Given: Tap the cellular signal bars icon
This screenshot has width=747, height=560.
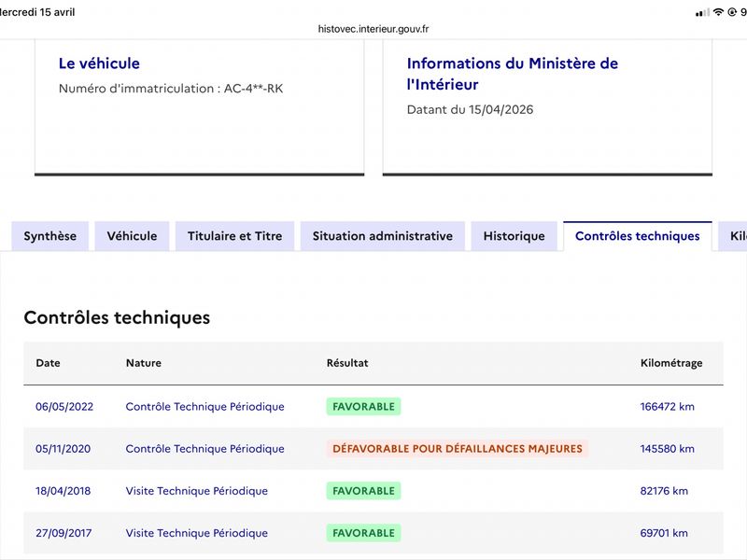Looking at the screenshot, I should point(702,13).
